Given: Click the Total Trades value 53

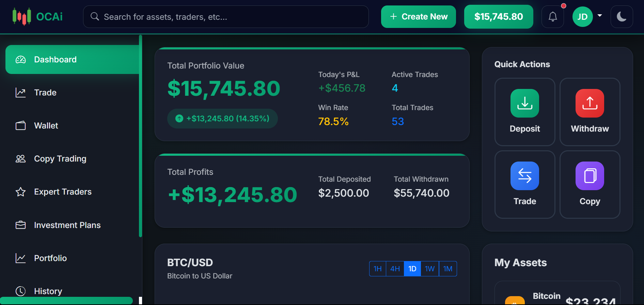Looking at the screenshot, I should [x=398, y=122].
